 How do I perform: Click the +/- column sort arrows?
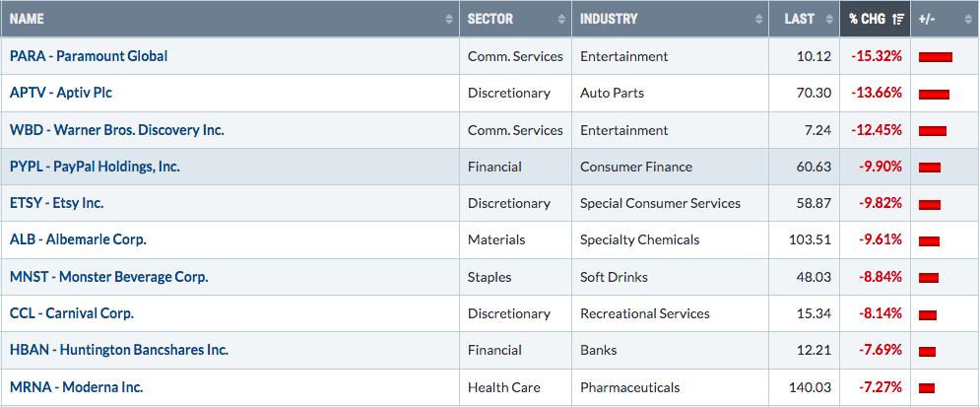pyautogui.click(x=968, y=20)
